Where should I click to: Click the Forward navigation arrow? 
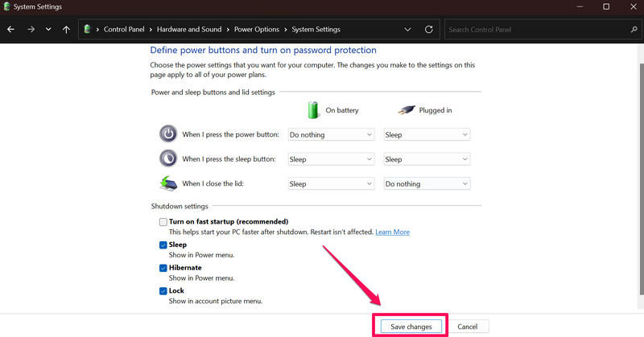[30, 30]
